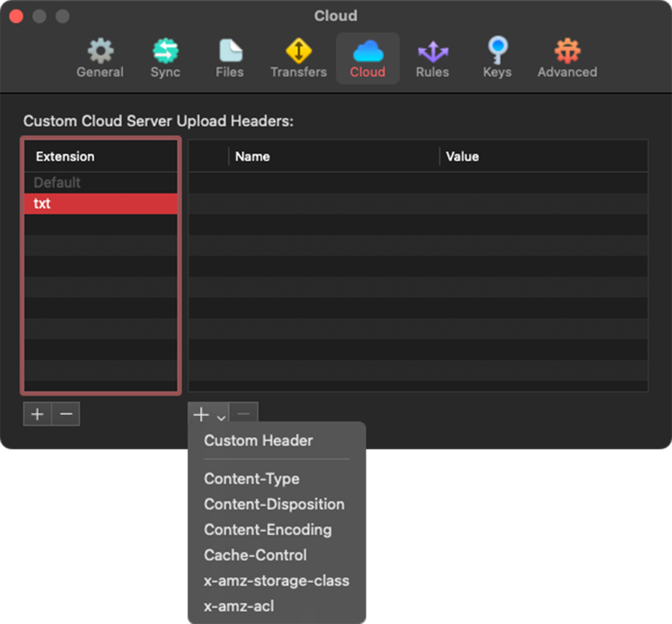Choose Content-Encoding from the menu
Viewport: 672px width, 624px height.
tap(277, 529)
